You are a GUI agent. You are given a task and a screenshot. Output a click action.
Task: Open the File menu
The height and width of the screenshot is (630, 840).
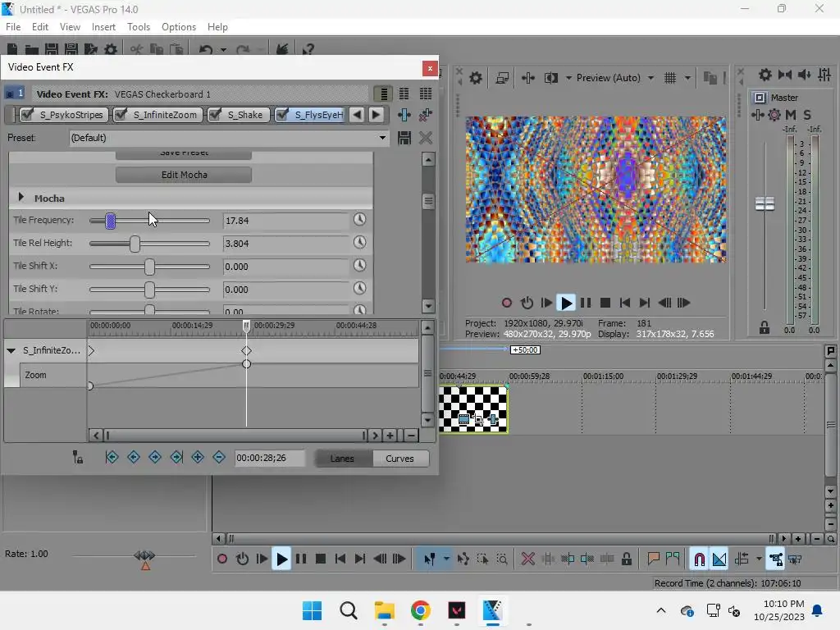tap(13, 27)
